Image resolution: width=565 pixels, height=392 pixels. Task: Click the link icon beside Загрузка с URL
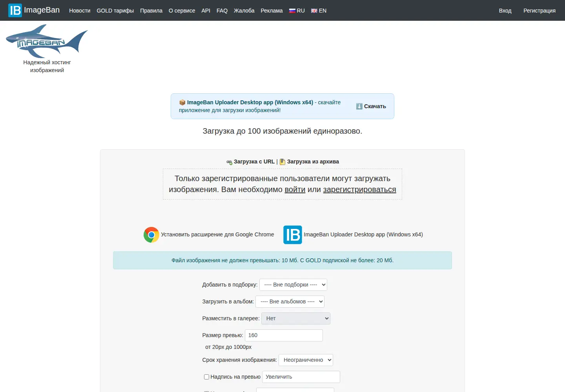(230, 162)
